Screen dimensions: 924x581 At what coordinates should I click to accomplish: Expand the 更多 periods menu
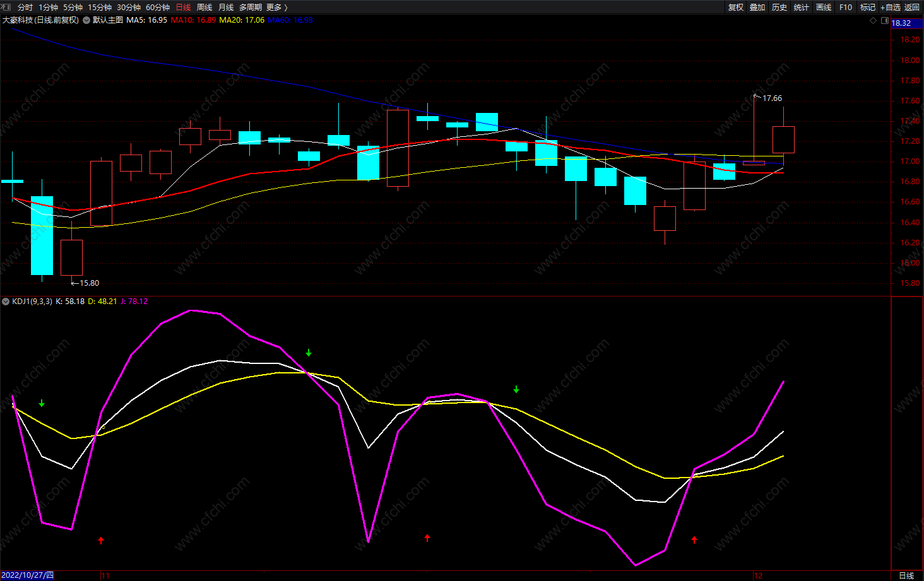[277, 7]
